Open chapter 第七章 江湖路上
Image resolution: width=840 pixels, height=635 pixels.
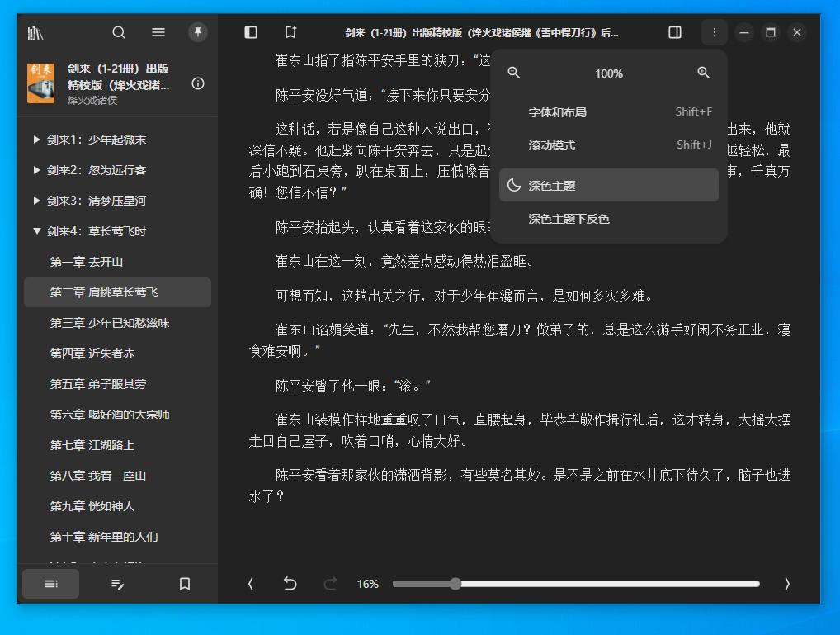pos(117,445)
